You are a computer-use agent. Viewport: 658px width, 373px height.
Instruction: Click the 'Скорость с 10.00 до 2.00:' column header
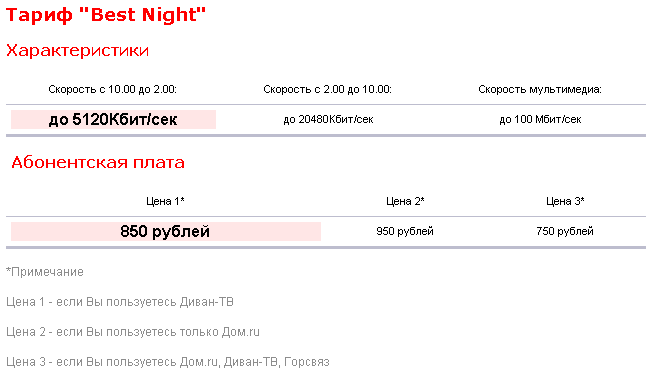(x=112, y=89)
